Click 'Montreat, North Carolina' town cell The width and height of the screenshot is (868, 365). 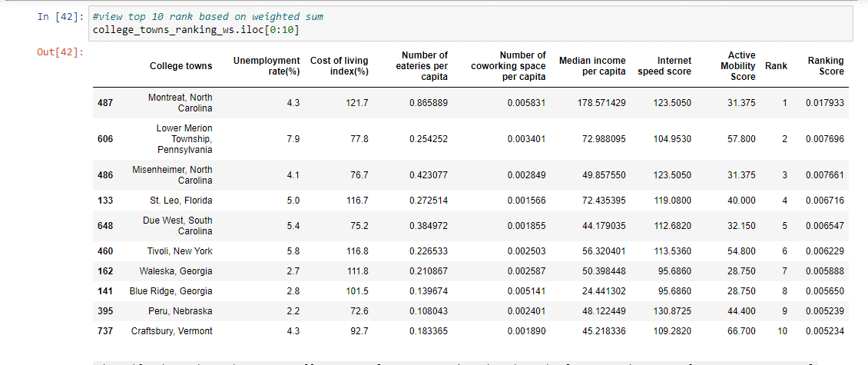[x=180, y=102]
